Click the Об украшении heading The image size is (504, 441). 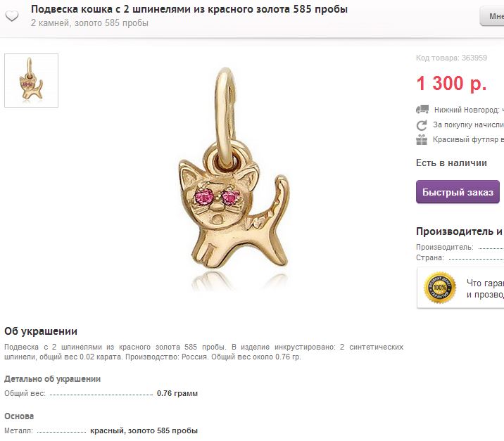pyautogui.click(x=41, y=331)
